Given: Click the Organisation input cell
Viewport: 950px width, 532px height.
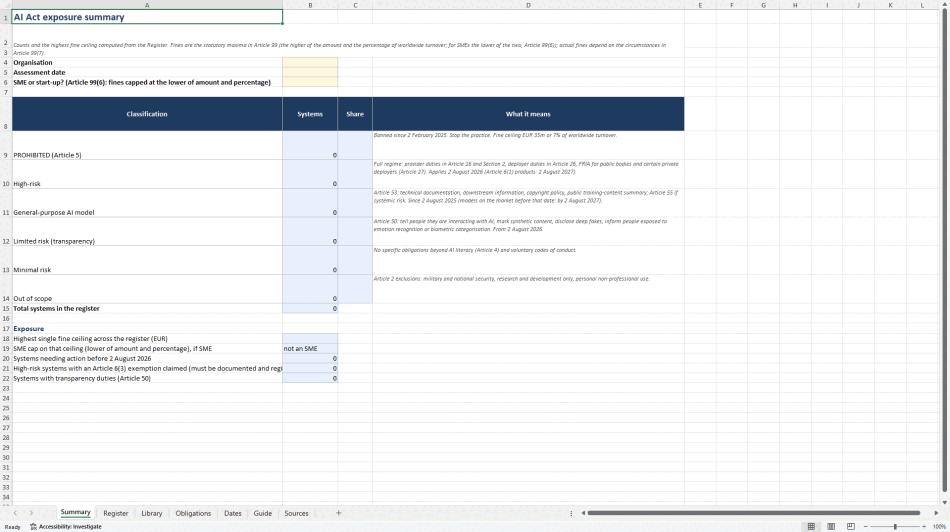Looking at the screenshot, I should point(310,62).
